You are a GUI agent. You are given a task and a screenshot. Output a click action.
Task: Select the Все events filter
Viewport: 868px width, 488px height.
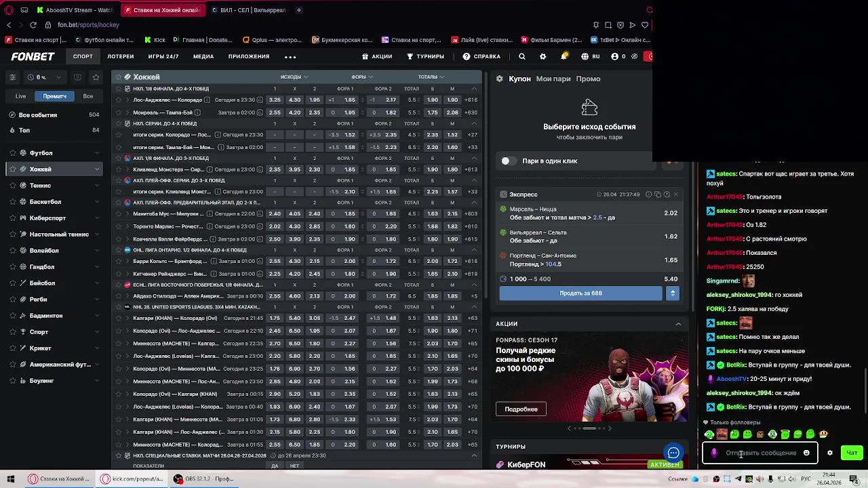pos(88,96)
